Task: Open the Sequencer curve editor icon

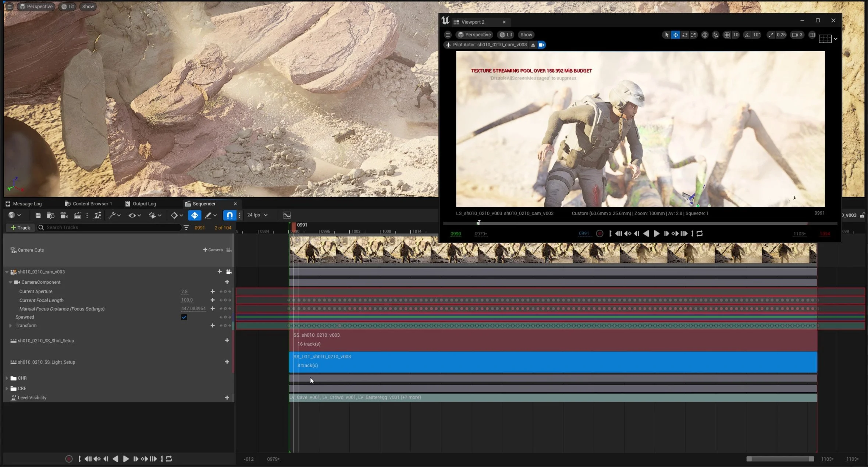Action: [x=287, y=215]
